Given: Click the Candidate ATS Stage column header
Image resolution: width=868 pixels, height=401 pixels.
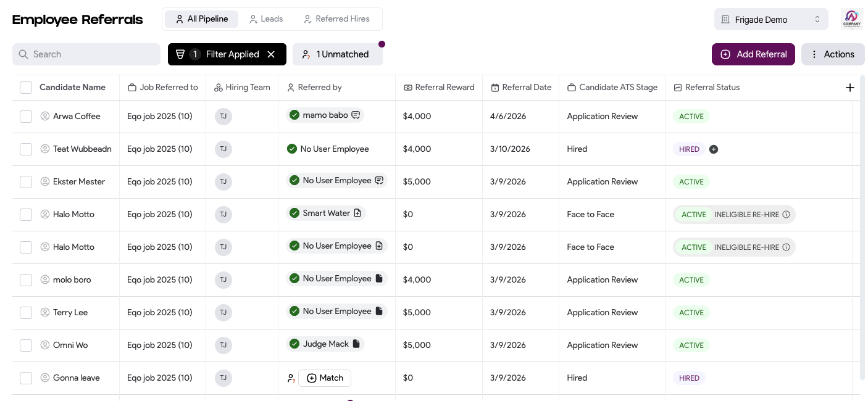Looking at the screenshot, I should click(x=612, y=88).
